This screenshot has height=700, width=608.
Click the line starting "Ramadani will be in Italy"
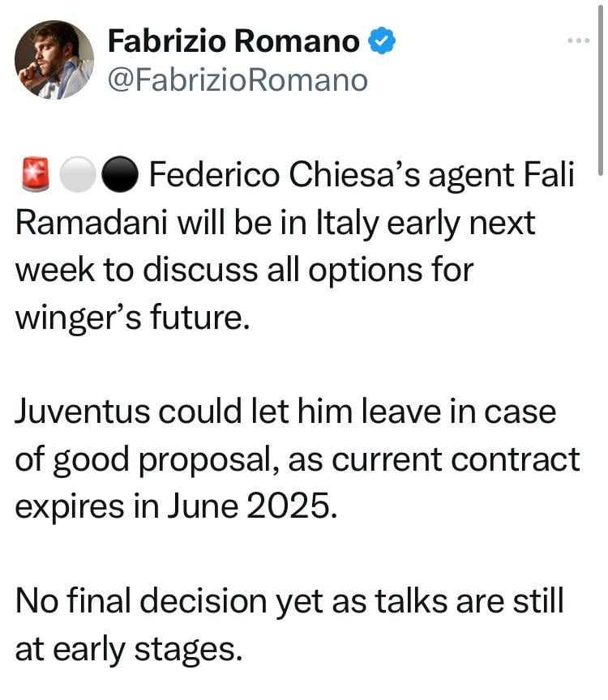pyautogui.click(x=275, y=224)
